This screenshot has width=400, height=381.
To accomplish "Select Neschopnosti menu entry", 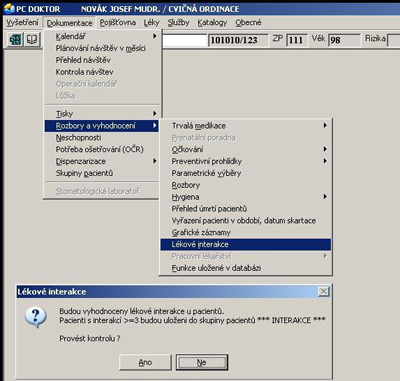I will tap(102, 137).
